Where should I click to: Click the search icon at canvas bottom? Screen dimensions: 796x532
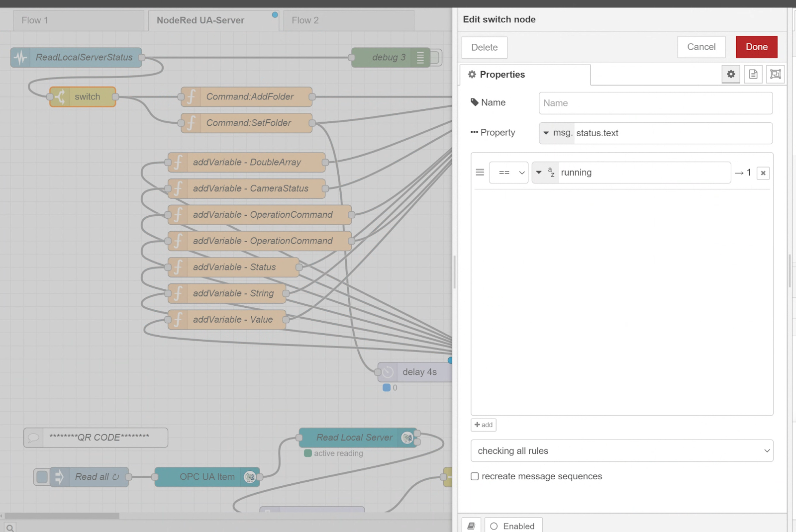10,527
